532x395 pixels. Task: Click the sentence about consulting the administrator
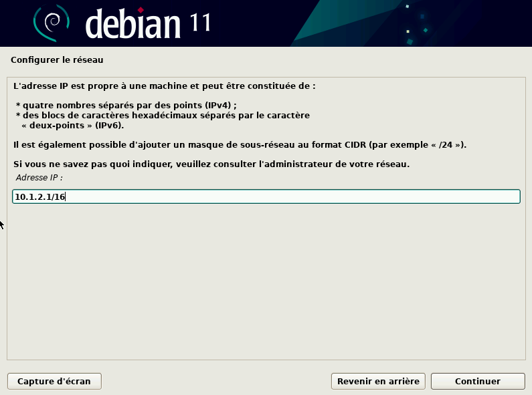211,164
